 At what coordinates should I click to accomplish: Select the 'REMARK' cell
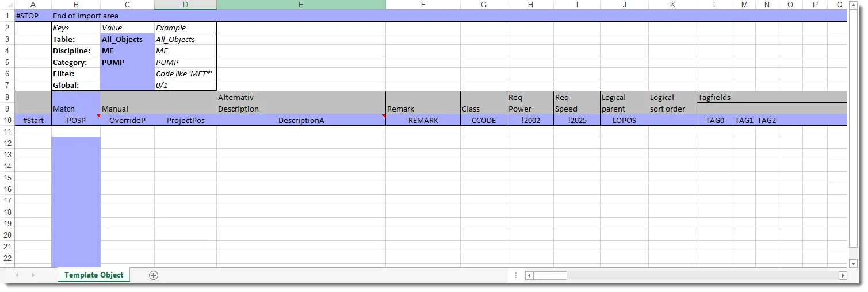[x=423, y=120]
